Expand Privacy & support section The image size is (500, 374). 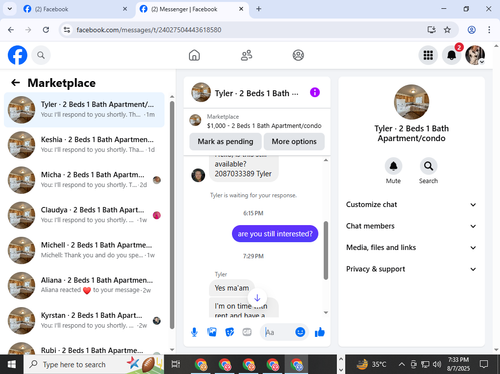(411, 269)
